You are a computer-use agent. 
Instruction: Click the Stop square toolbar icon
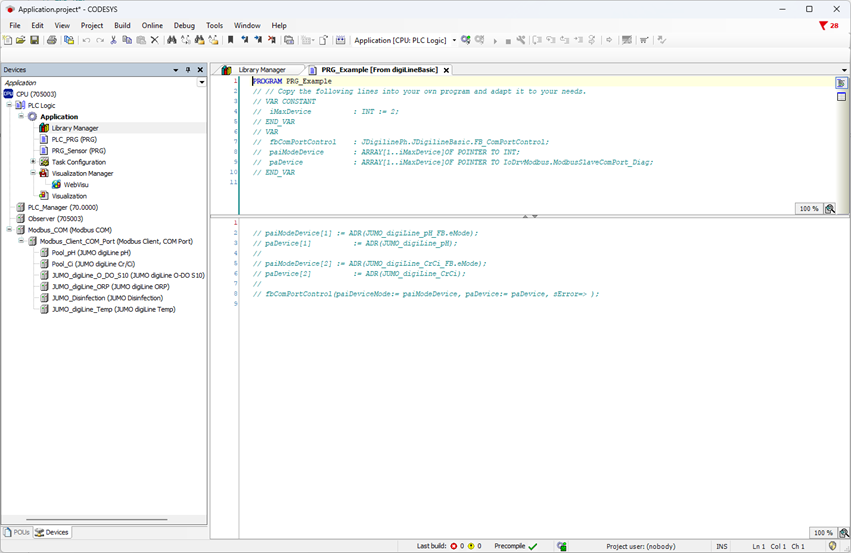tap(508, 41)
